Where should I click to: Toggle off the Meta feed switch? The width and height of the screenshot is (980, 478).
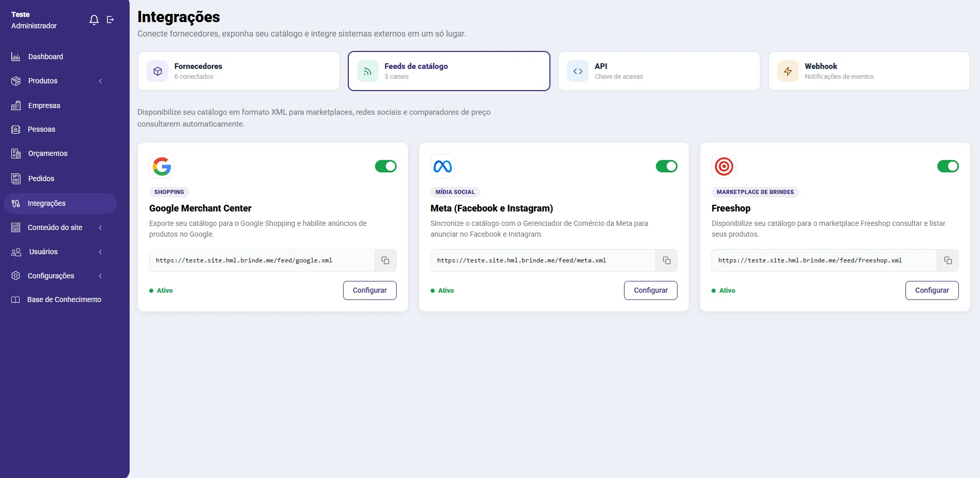pyautogui.click(x=667, y=166)
